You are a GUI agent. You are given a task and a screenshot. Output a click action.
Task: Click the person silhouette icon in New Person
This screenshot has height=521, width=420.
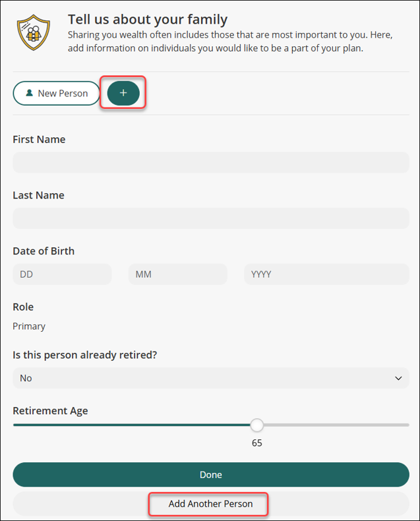click(30, 93)
